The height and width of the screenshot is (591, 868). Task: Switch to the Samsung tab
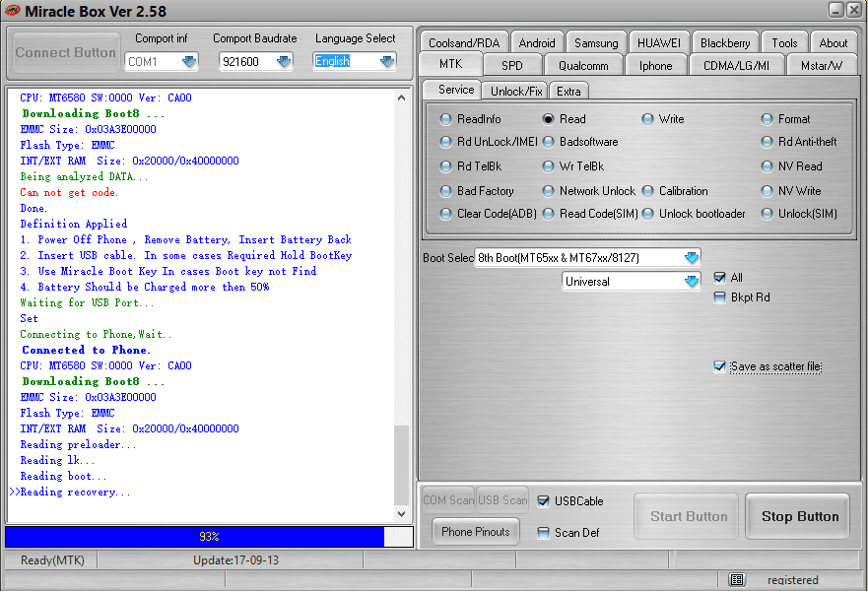click(596, 42)
